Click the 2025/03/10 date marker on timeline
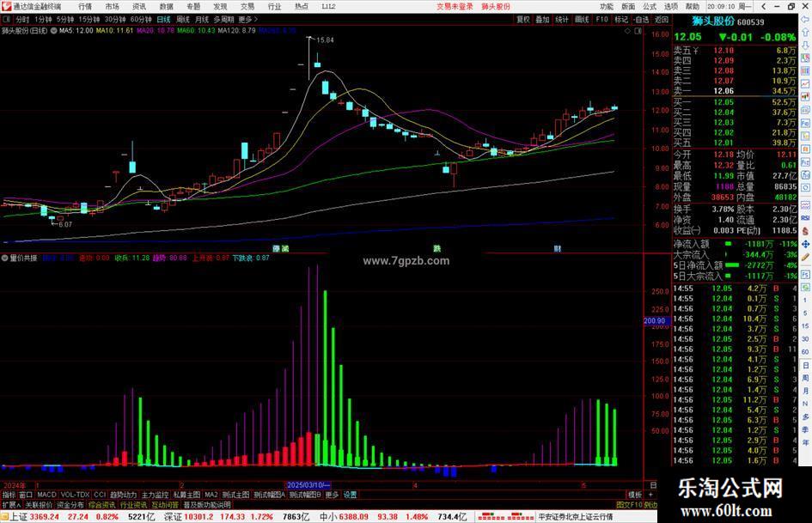The width and height of the screenshot is (812, 523). [308, 485]
